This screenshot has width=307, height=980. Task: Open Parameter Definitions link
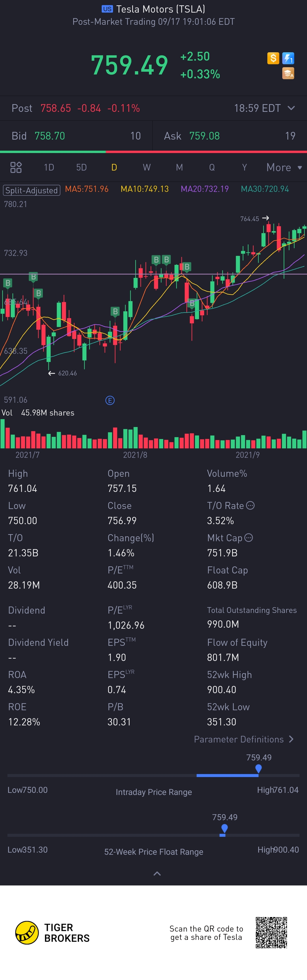click(243, 739)
